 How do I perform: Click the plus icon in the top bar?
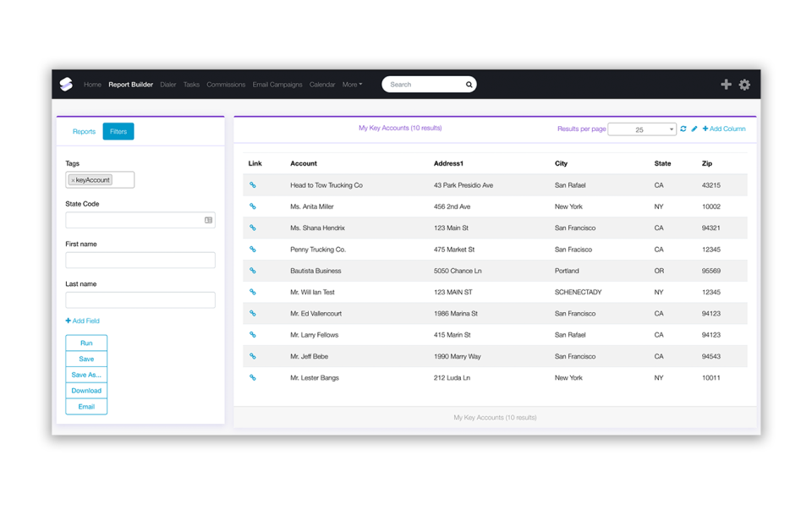(x=726, y=85)
